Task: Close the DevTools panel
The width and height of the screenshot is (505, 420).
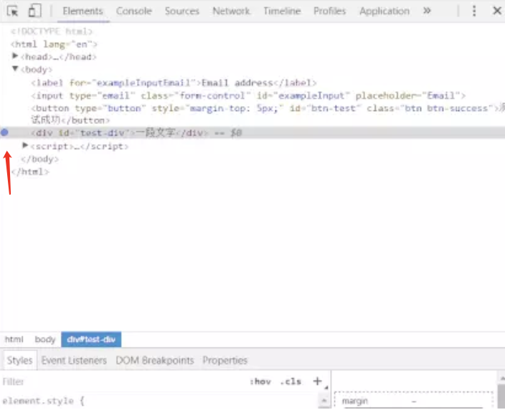Action: click(497, 11)
